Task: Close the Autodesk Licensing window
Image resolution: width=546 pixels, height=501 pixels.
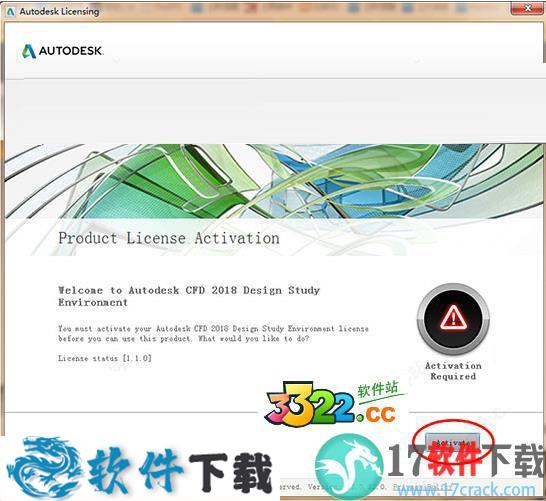Action: tap(527, 8)
